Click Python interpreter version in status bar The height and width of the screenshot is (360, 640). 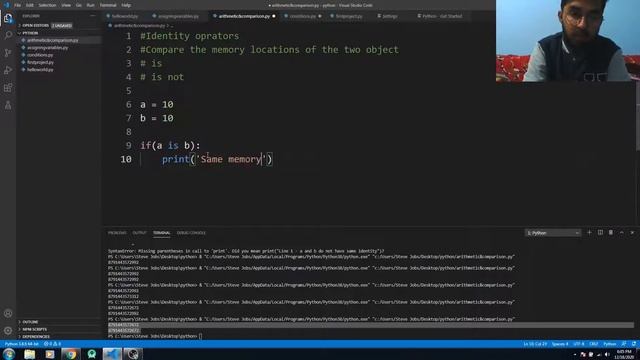pos(22,344)
